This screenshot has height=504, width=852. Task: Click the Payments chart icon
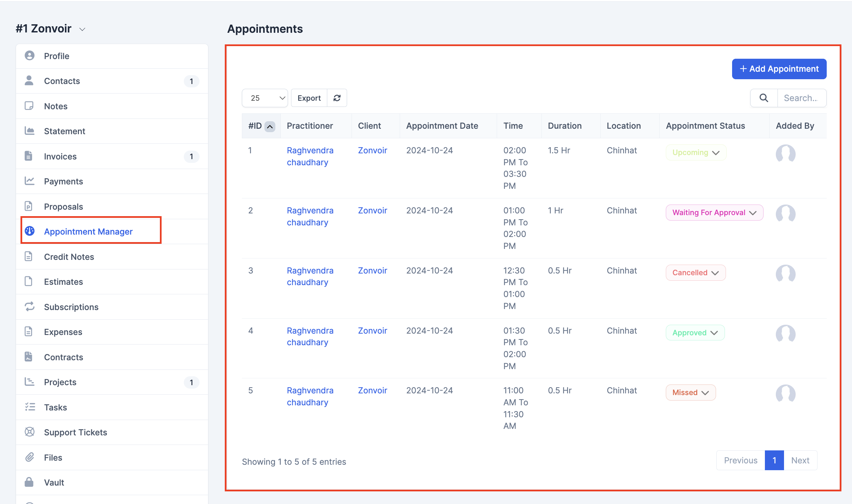pos(29,181)
